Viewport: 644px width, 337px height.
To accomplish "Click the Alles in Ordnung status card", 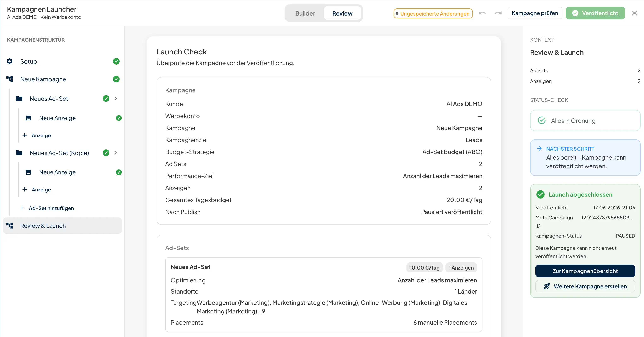I will 585,120.
